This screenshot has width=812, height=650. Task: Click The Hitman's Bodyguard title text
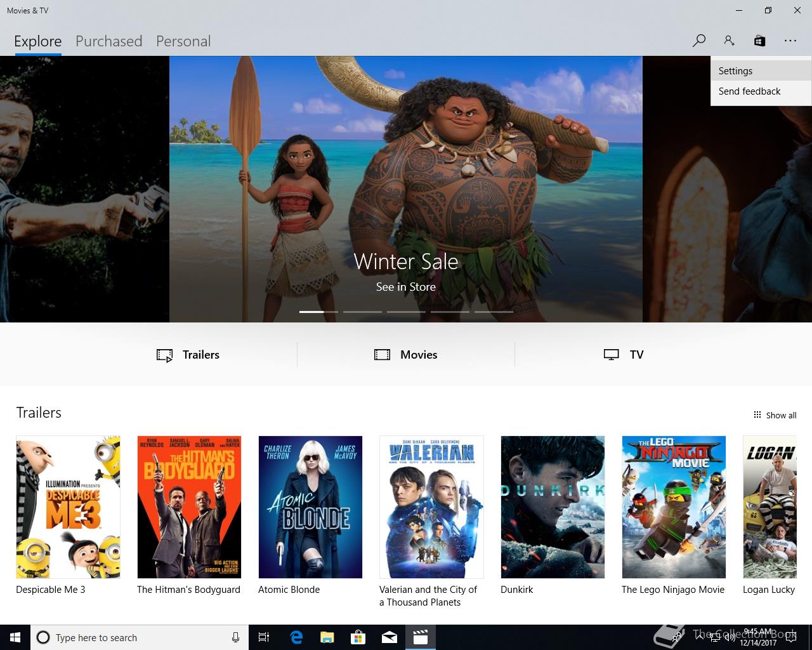point(189,590)
